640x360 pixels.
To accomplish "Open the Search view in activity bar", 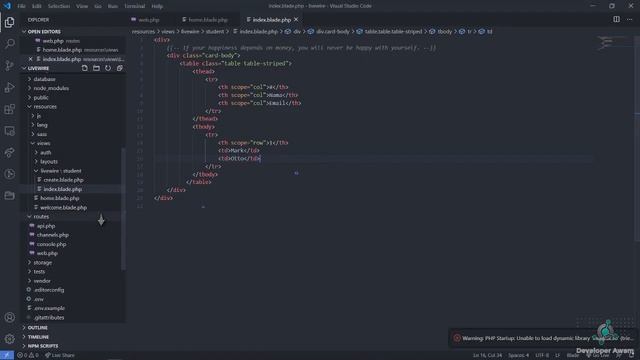I will tap(9, 43).
